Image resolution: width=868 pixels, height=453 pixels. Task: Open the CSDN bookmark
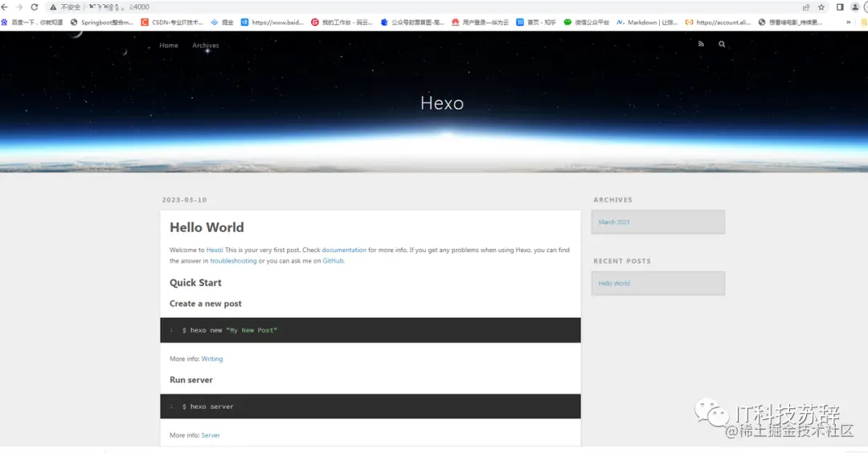pos(172,22)
